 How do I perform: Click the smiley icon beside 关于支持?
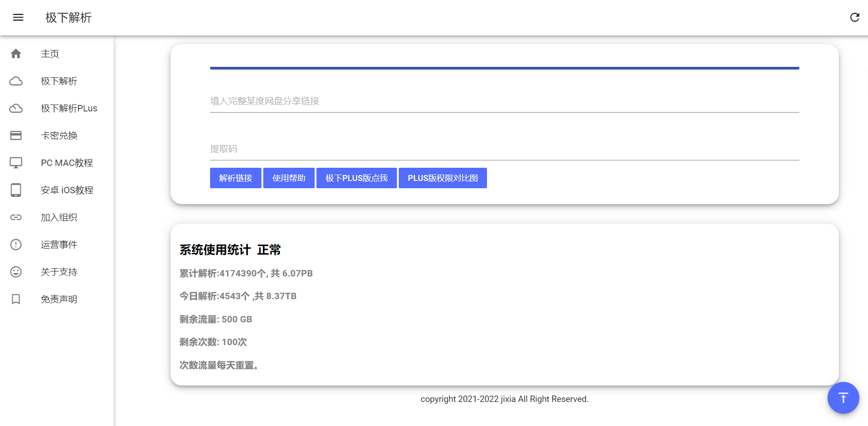(16, 272)
